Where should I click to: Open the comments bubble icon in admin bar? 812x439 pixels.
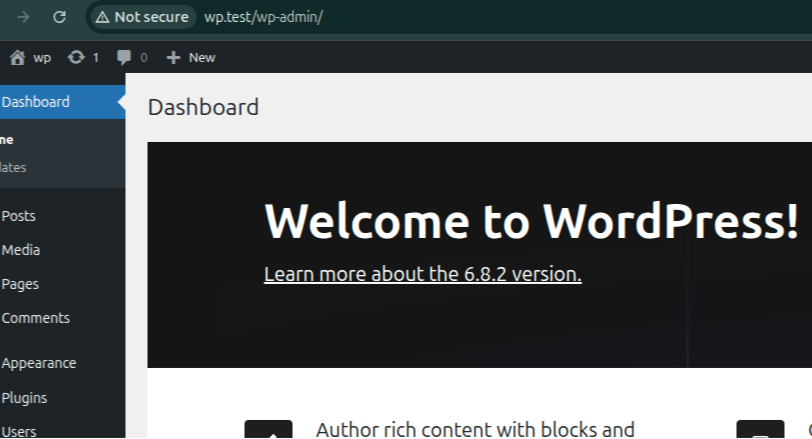click(124, 57)
